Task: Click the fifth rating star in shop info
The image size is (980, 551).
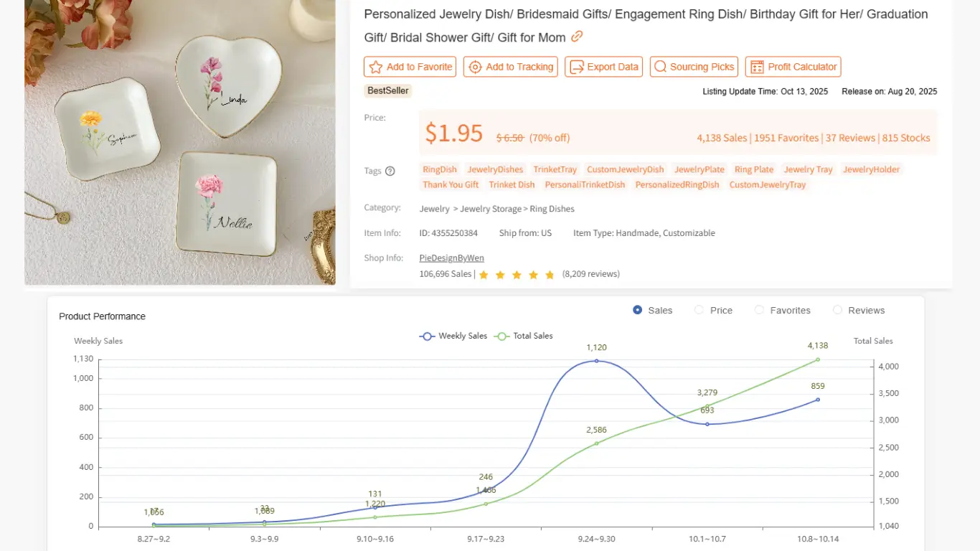Action: pos(550,274)
